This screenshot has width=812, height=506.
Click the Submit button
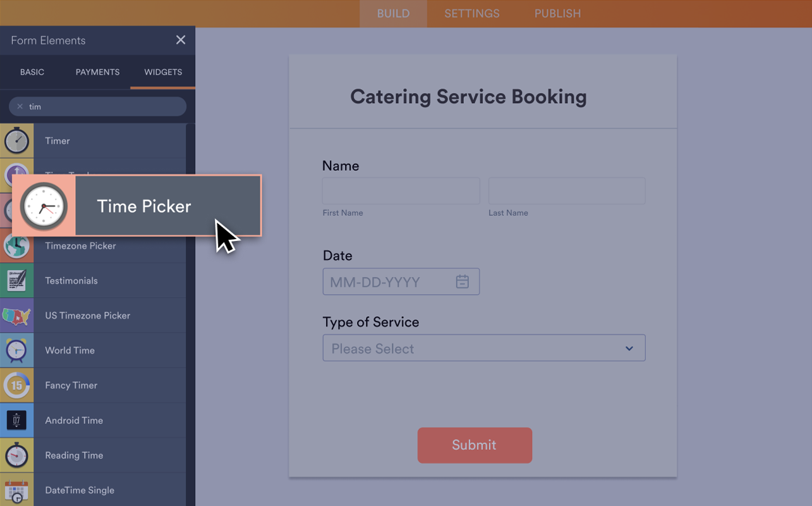(475, 445)
